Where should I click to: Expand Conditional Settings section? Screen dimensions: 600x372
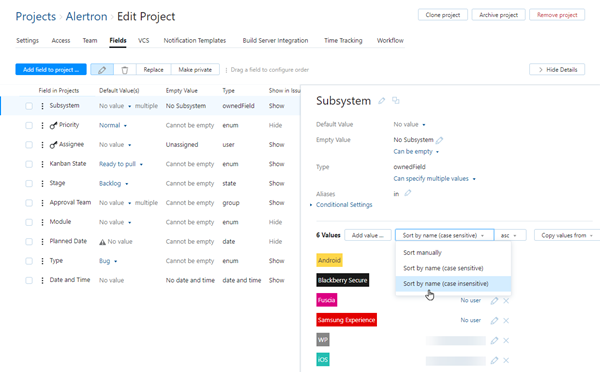[x=344, y=205]
